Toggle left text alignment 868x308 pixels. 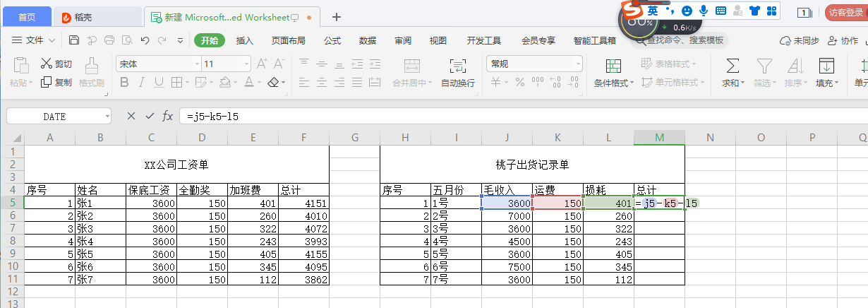304,83
